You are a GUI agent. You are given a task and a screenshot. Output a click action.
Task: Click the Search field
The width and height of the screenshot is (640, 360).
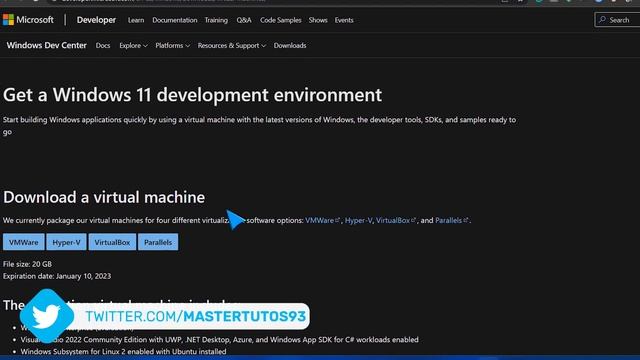click(618, 20)
